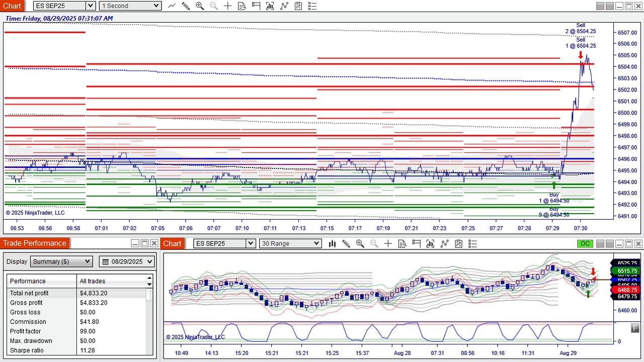Open the drawing tools pencil in top chart
Viewport: 644px width, 362px height.
point(186,6)
